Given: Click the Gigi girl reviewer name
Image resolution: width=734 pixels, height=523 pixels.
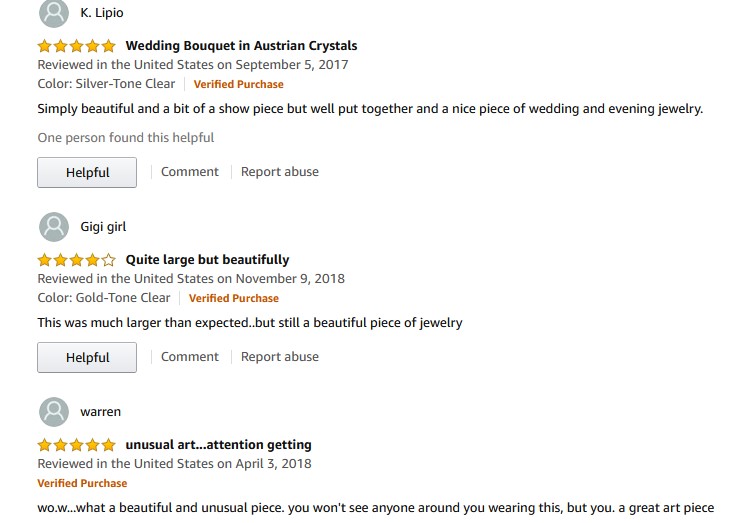Looking at the screenshot, I should (x=103, y=227).
